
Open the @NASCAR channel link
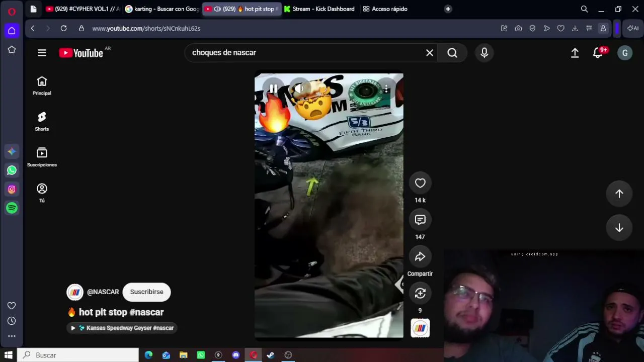103,292
